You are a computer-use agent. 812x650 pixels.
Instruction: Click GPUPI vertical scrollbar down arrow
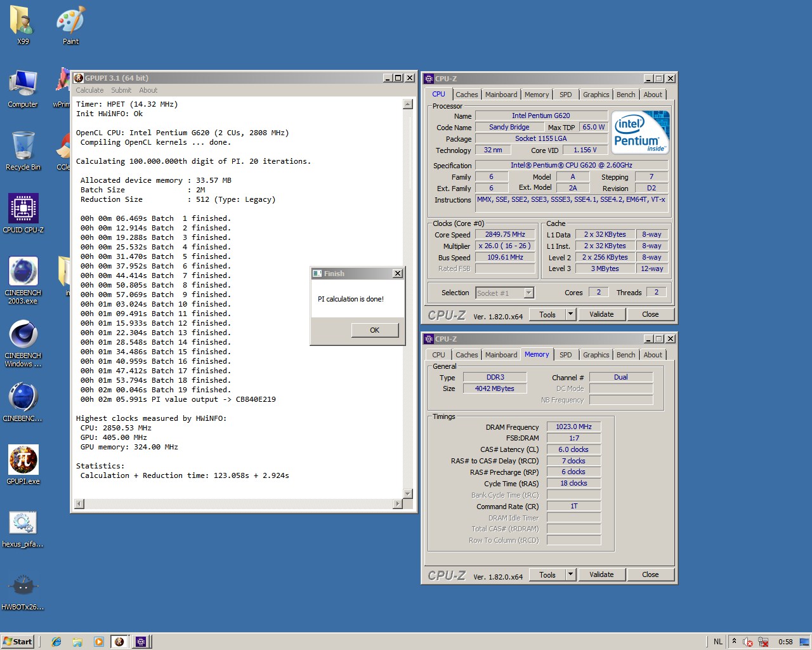[x=408, y=494]
